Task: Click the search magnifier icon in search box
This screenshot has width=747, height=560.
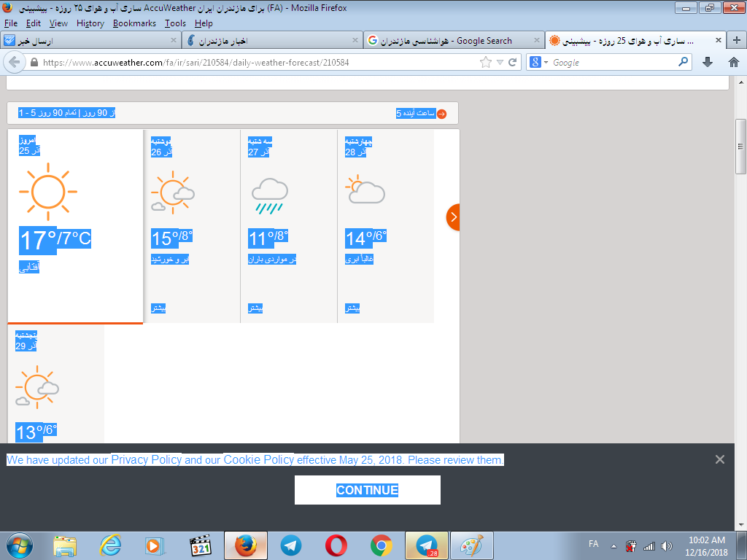Action: (684, 63)
